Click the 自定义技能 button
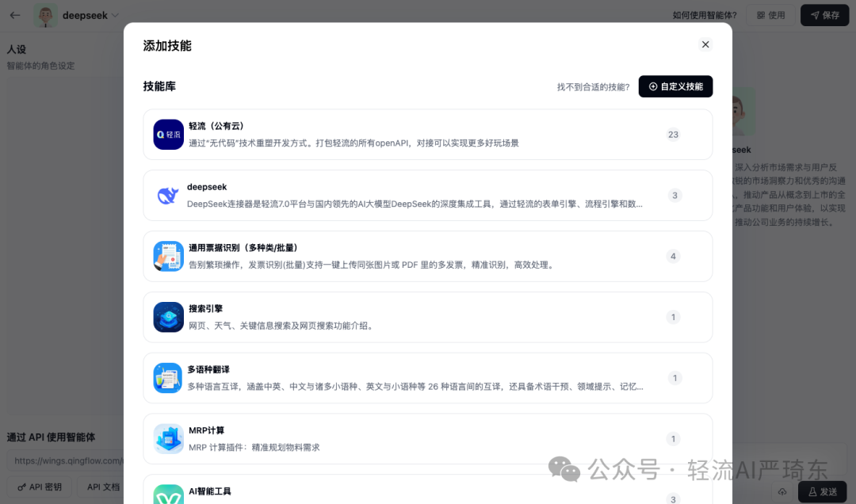This screenshot has width=856, height=504. coord(675,86)
